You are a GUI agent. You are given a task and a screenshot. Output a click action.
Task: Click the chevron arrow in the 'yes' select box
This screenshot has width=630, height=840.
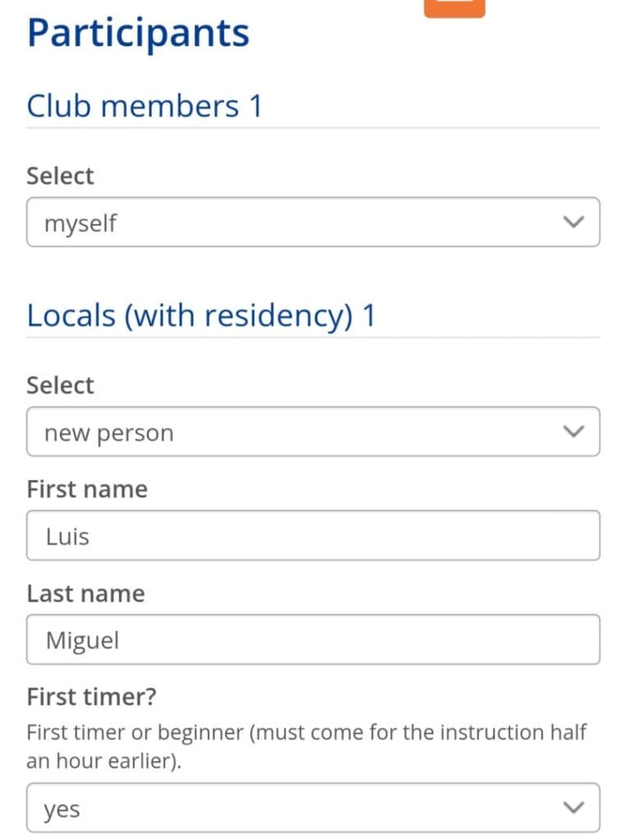coord(573,807)
